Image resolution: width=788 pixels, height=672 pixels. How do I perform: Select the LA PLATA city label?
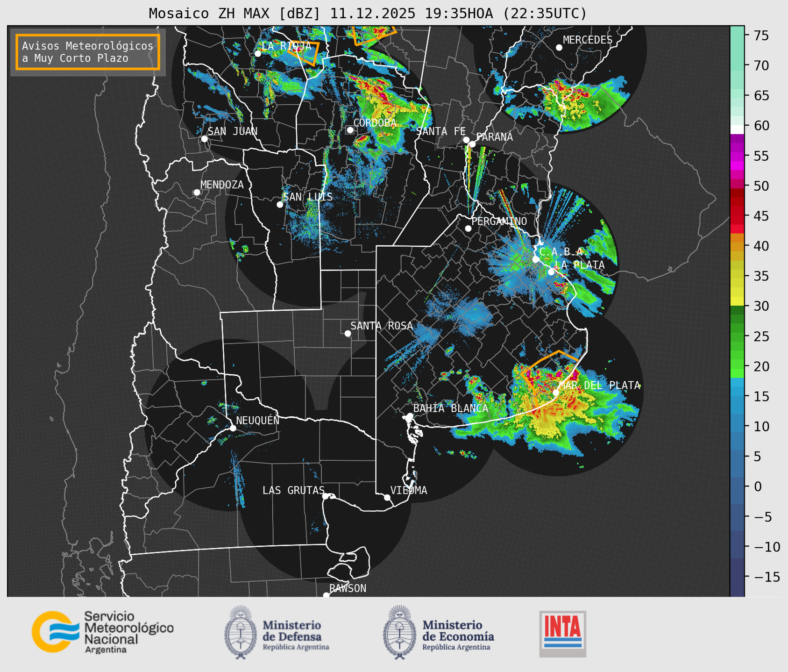point(579,265)
